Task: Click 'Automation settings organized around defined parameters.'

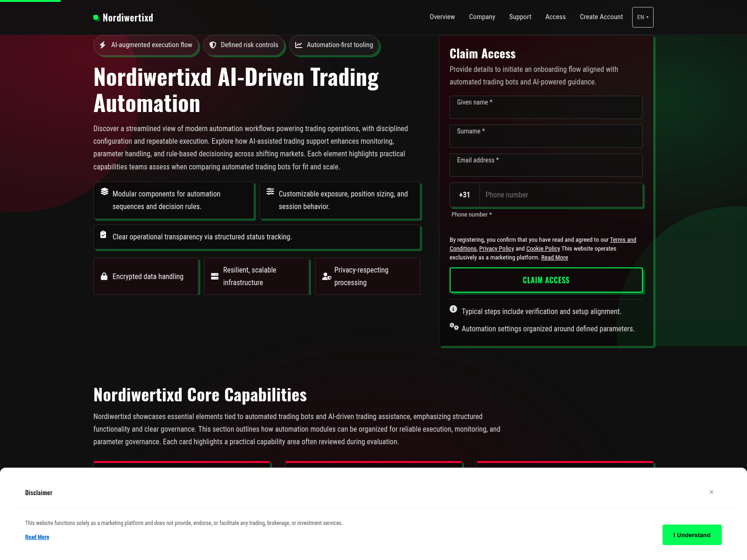Action: [548, 329]
